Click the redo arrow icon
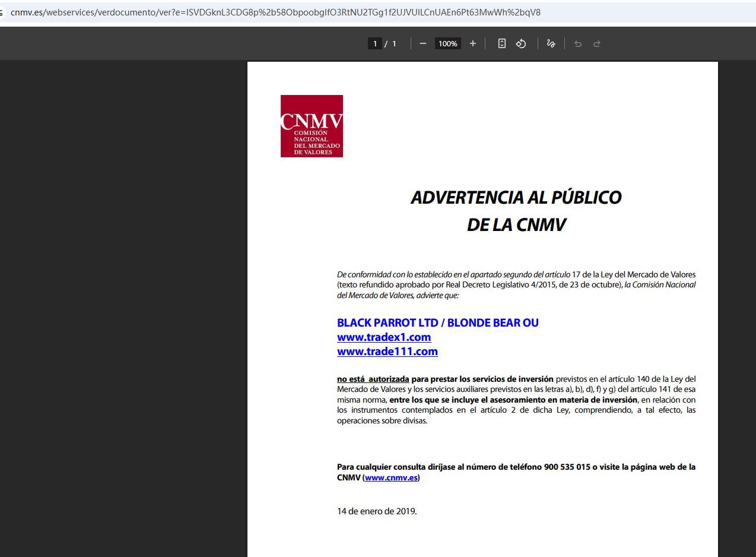The width and height of the screenshot is (756, 557). point(597,43)
